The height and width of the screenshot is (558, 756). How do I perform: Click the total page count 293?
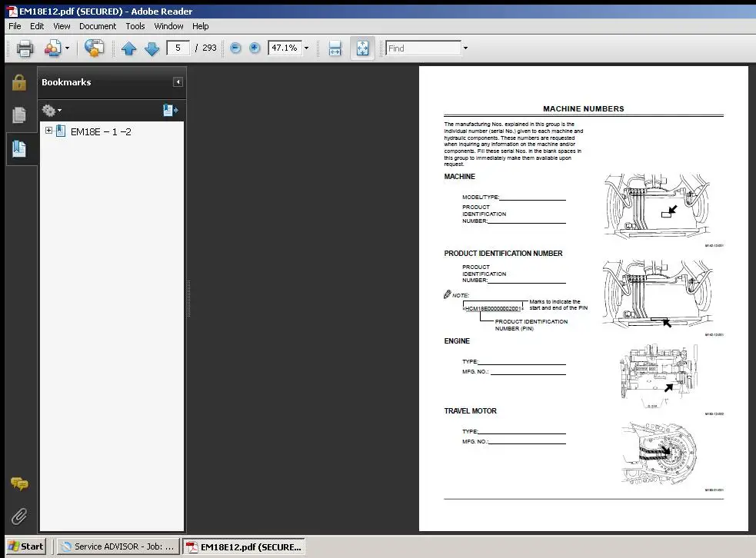coord(209,48)
